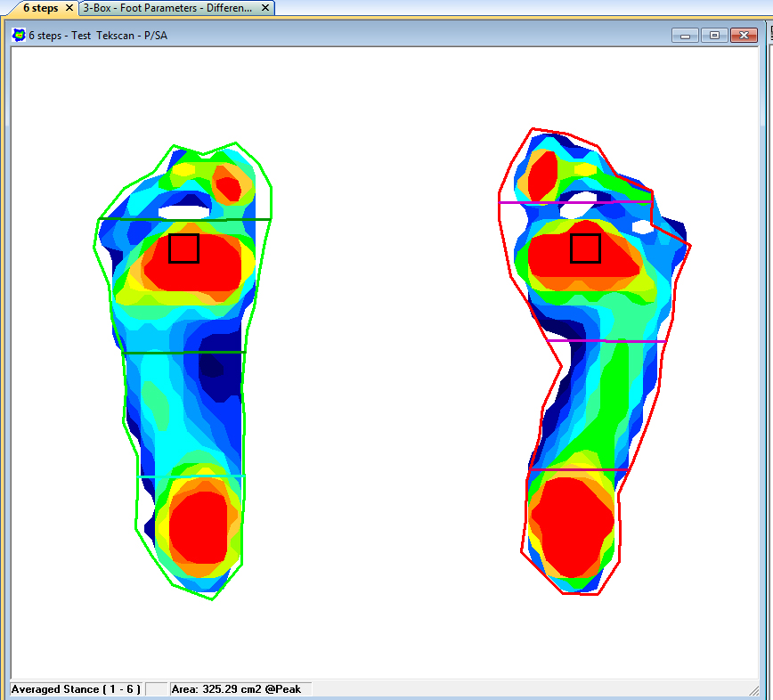
Task: Click the right foot top magenta line
Action: (576, 202)
